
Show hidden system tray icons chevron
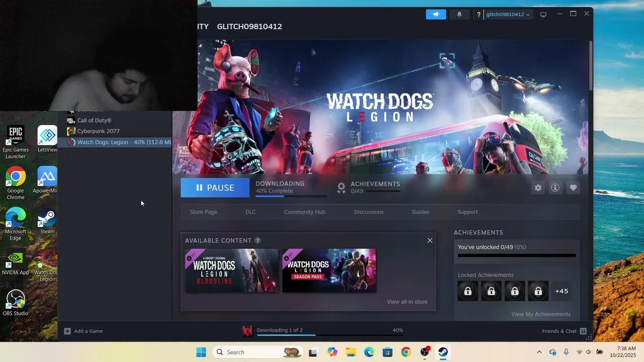tap(539, 352)
